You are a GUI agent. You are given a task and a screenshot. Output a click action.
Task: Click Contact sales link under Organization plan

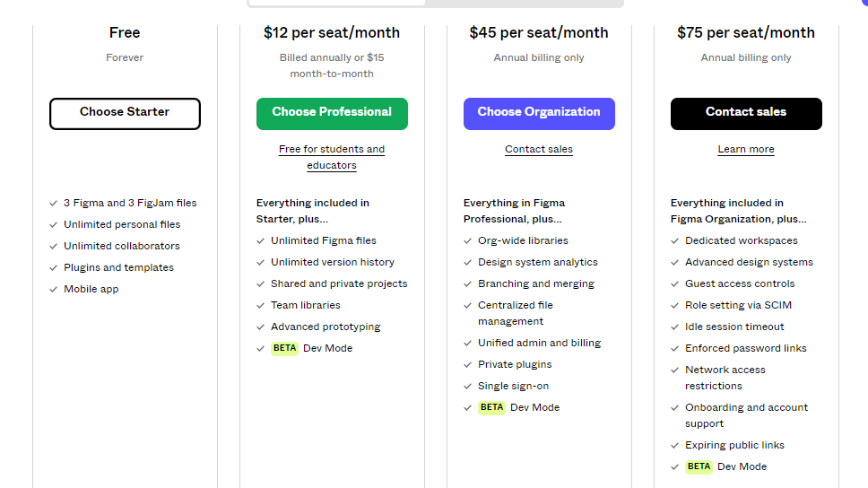(x=539, y=150)
